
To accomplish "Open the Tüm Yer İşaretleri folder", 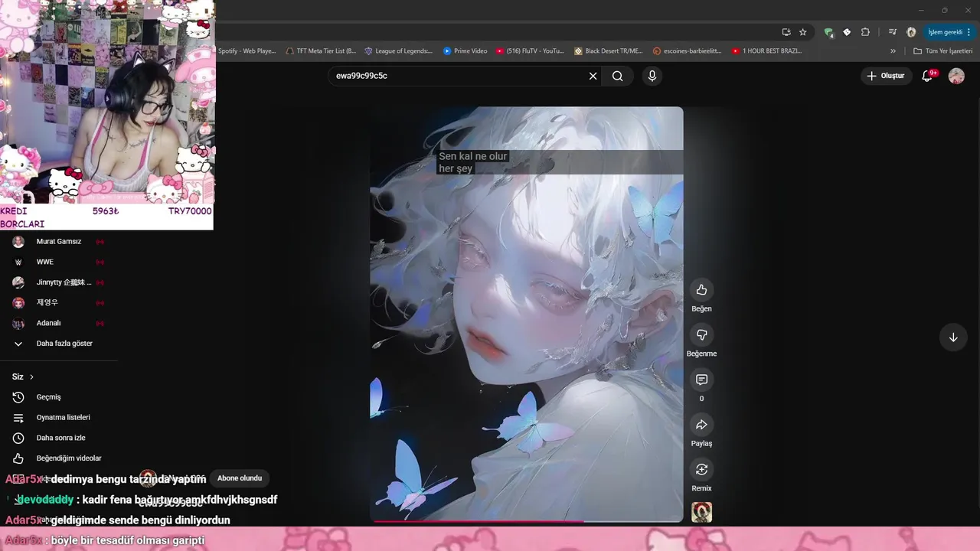I will (942, 51).
